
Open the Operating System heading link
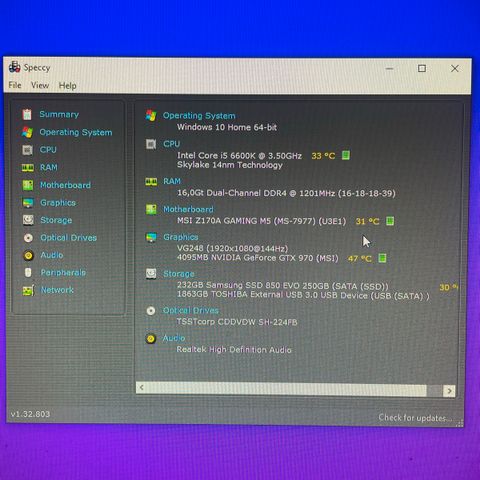click(199, 116)
